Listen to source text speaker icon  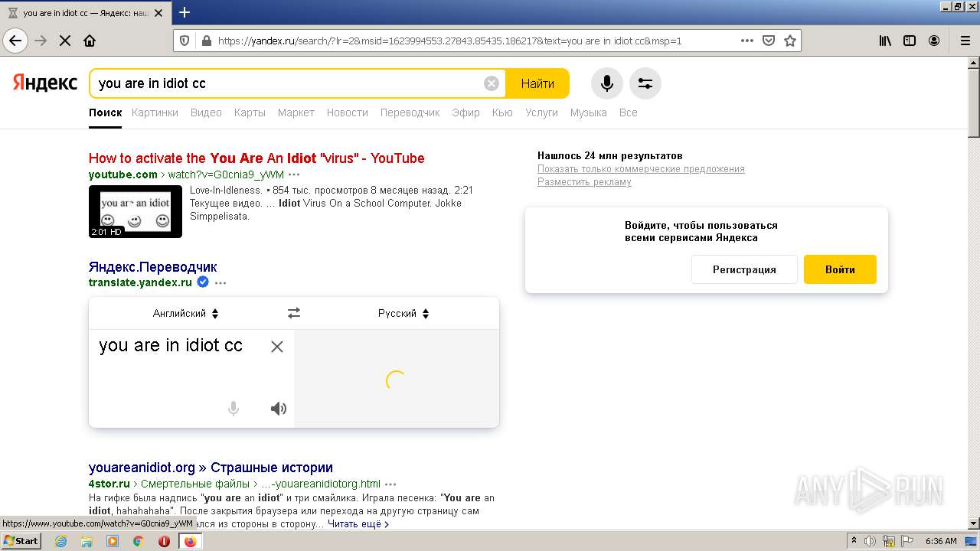(279, 409)
